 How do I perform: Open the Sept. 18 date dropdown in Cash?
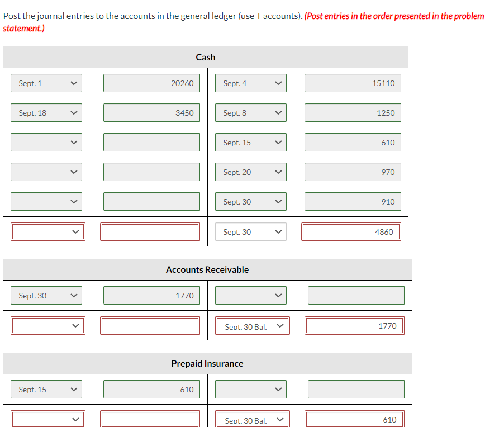pos(46,113)
